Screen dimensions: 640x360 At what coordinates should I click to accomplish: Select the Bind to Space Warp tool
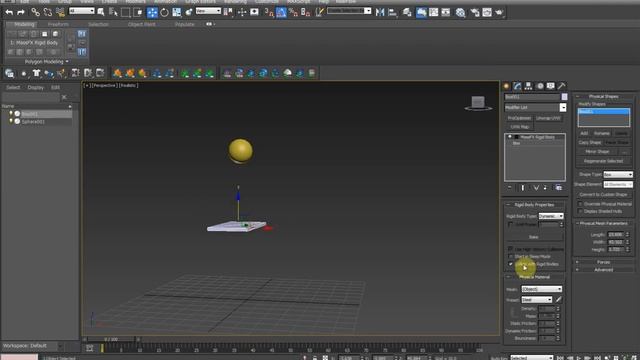click(x=60, y=13)
